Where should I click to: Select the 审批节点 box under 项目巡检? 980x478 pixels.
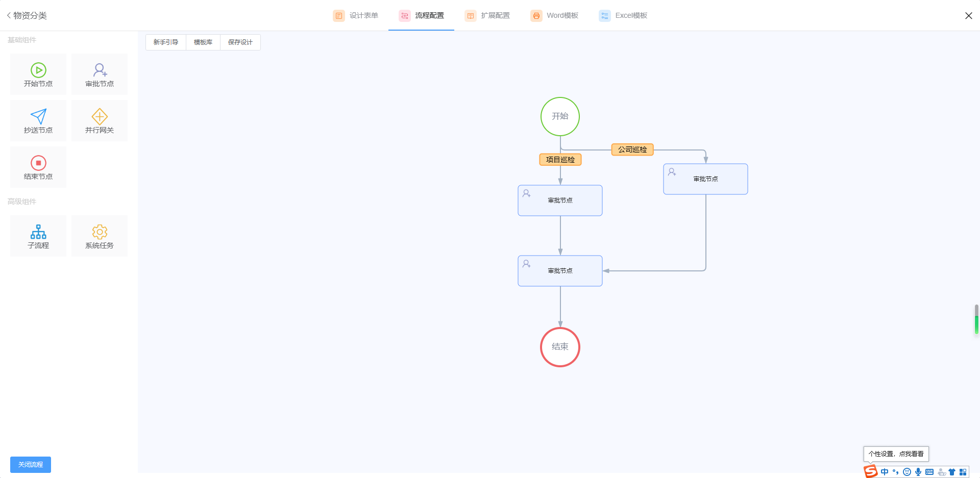coord(560,200)
